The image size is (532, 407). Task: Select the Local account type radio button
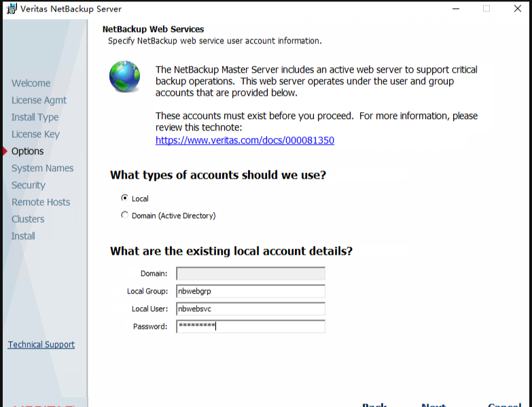click(x=124, y=198)
